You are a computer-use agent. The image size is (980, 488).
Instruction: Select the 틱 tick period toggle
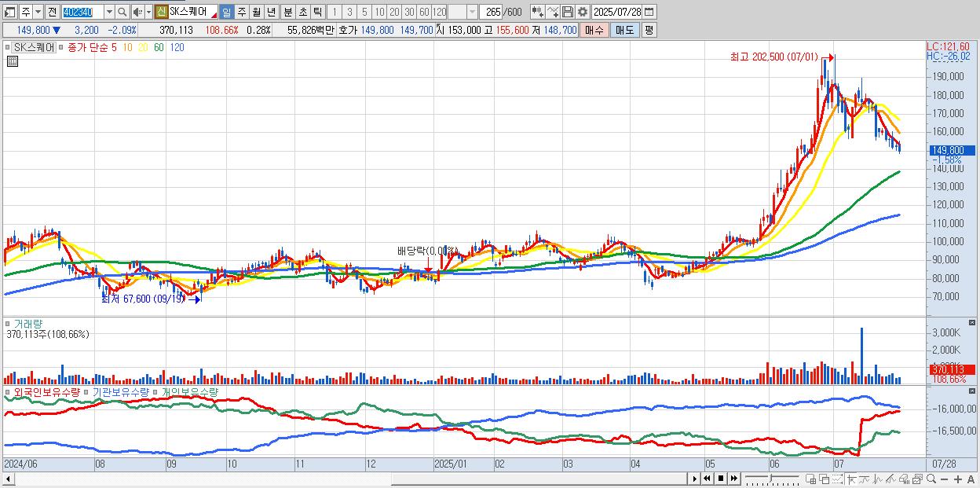click(317, 12)
